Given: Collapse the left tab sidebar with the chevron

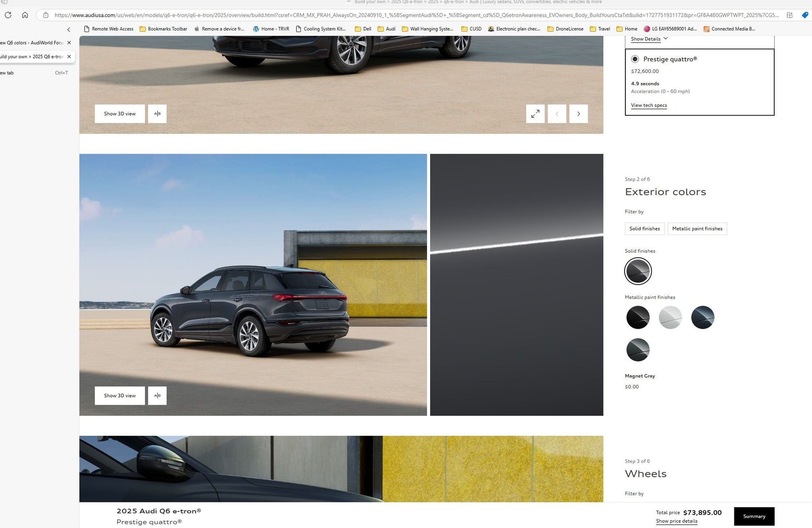Looking at the screenshot, I should pos(68,29).
